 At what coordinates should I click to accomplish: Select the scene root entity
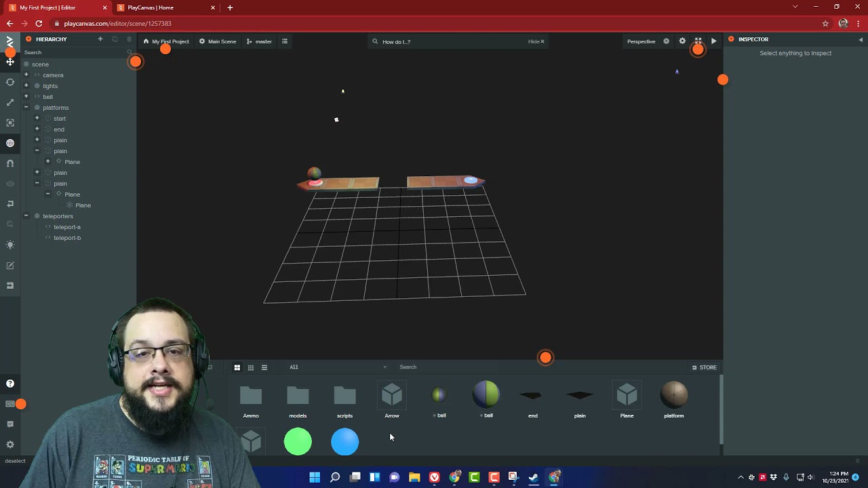point(40,64)
